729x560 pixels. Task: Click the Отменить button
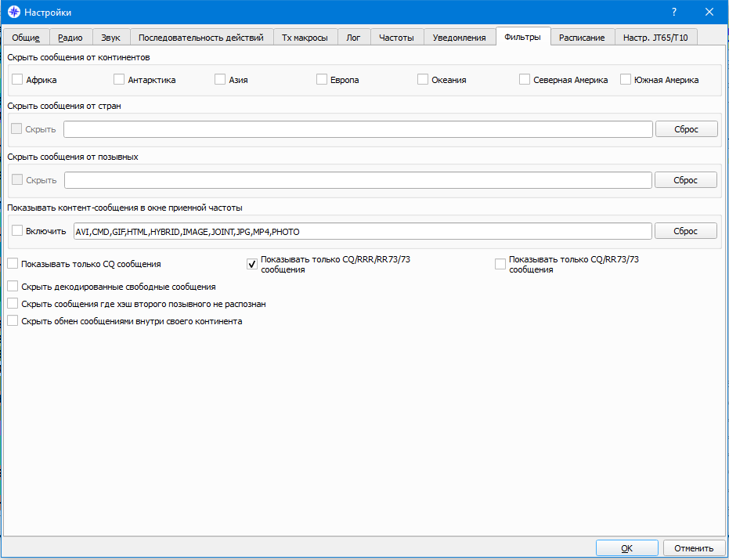pos(695,548)
